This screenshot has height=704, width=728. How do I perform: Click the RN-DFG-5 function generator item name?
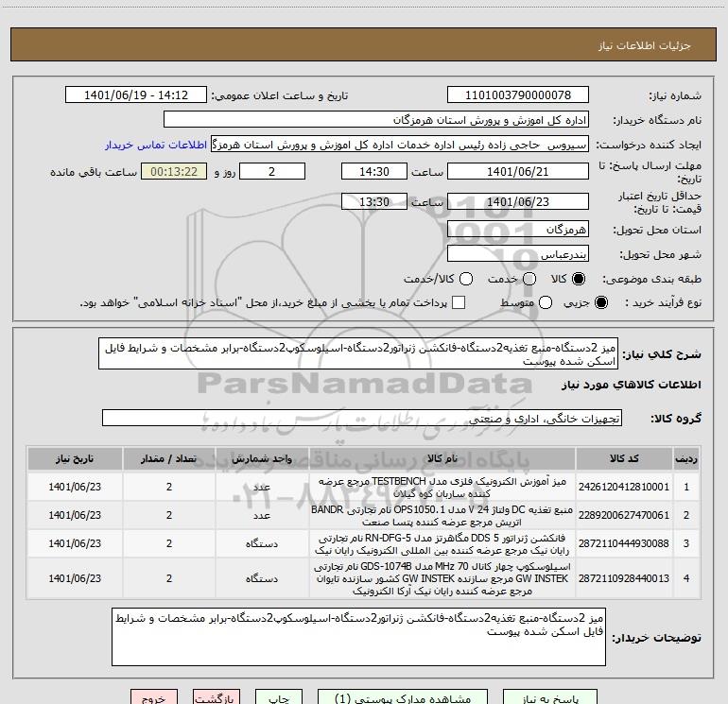point(442,544)
